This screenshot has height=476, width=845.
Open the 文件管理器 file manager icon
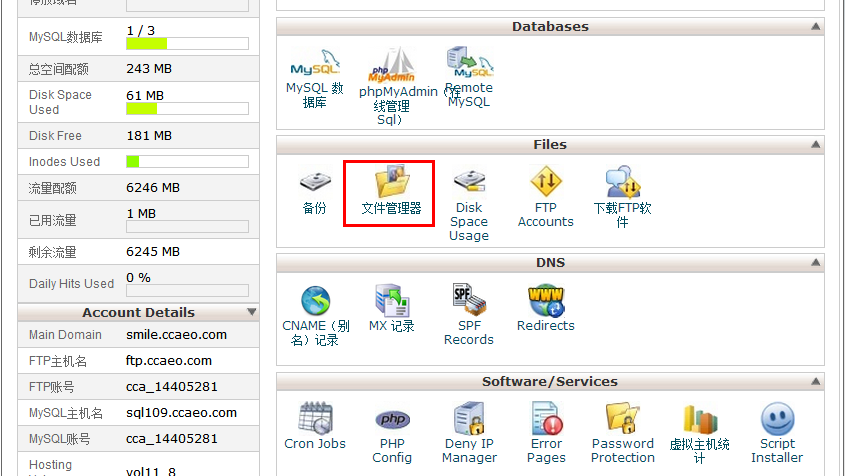click(392, 181)
